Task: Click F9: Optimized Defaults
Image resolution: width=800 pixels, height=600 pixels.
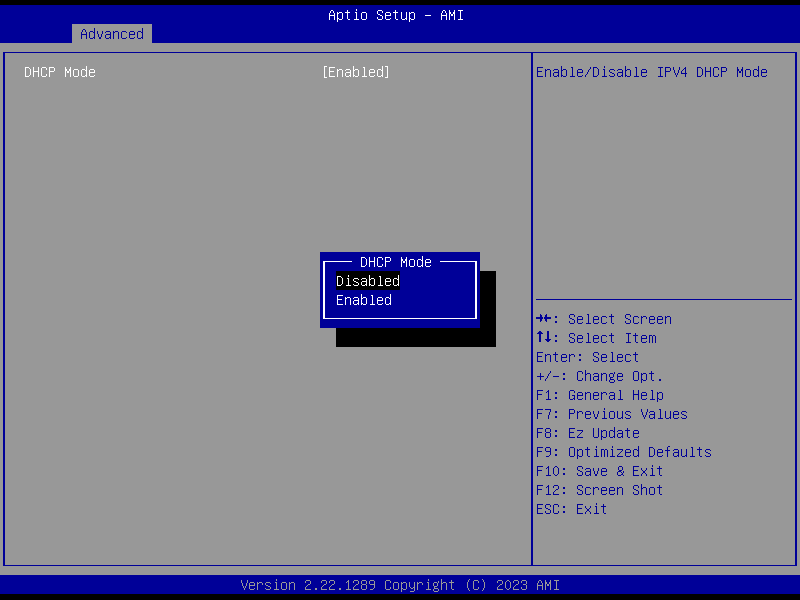Action: point(623,452)
